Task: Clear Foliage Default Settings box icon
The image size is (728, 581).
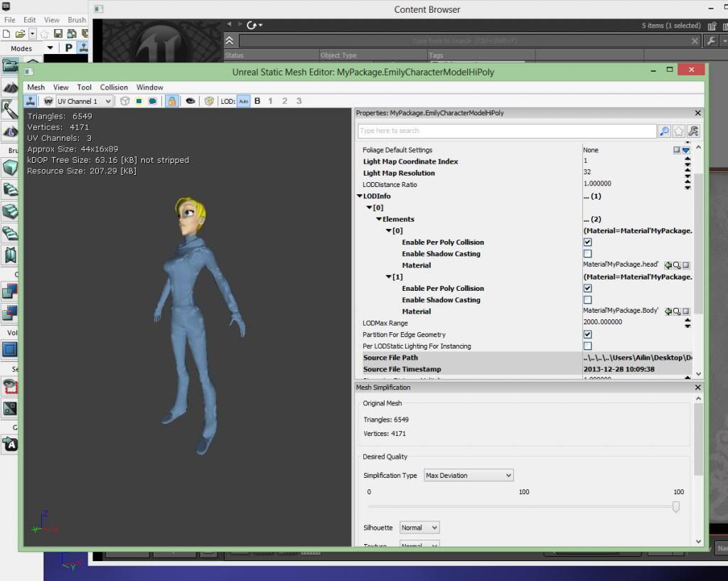Action: (677, 150)
